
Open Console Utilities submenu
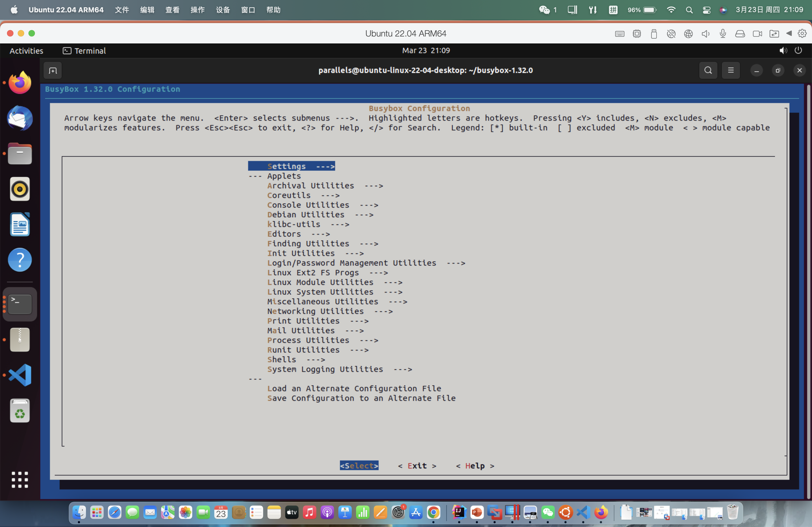pyautogui.click(x=323, y=205)
